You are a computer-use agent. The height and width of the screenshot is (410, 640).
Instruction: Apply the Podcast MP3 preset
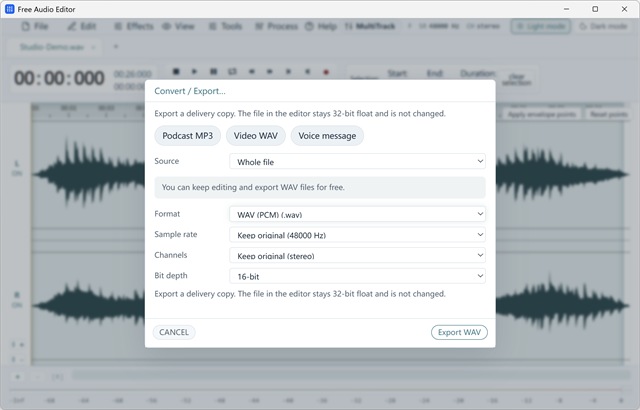tap(187, 136)
